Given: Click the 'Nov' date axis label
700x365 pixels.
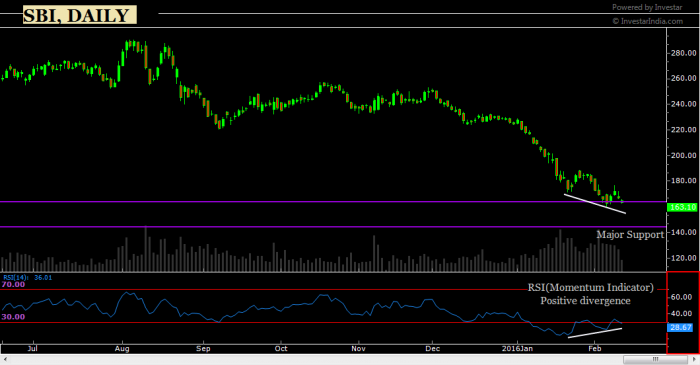Looking at the screenshot, I should pyautogui.click(x=358, y=348).
